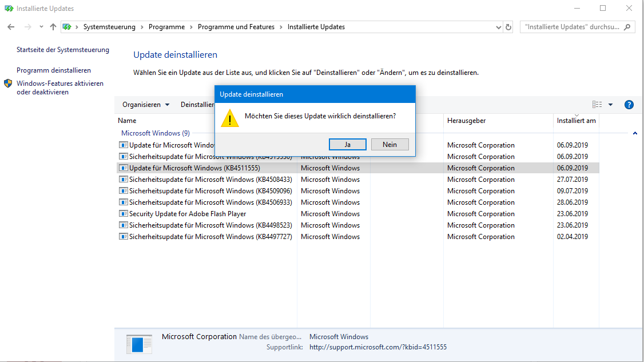Click the icon of KB4498523 update row
Viewport: 644px width, 362px height.
click(x=123, y=225)
